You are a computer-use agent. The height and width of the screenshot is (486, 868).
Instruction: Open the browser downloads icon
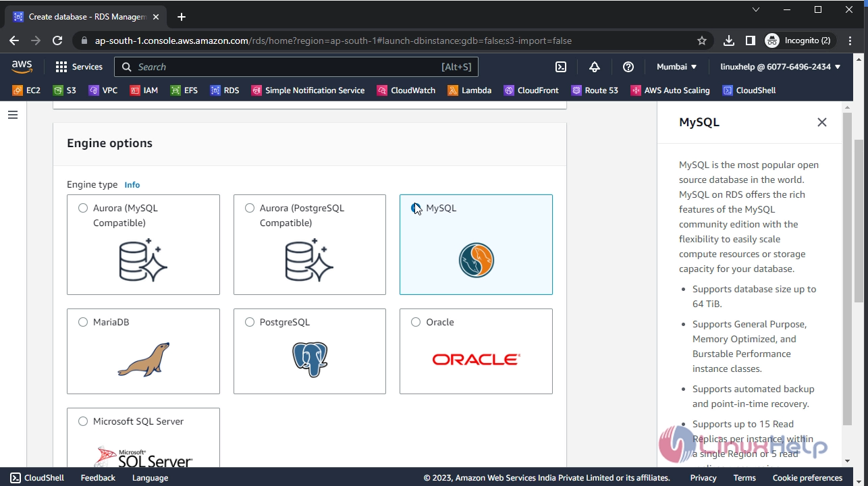[729, 40]
